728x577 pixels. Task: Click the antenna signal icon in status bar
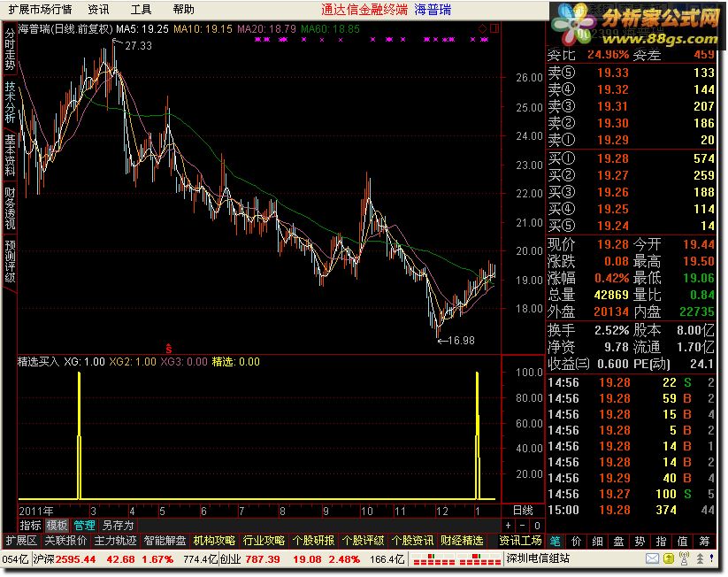(x=684, y=559)
